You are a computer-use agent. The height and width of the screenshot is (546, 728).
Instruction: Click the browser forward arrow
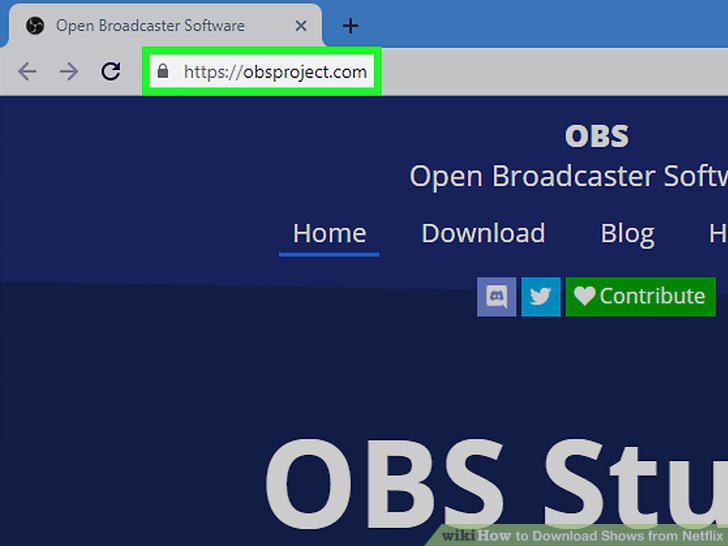[x=69, y=72]
